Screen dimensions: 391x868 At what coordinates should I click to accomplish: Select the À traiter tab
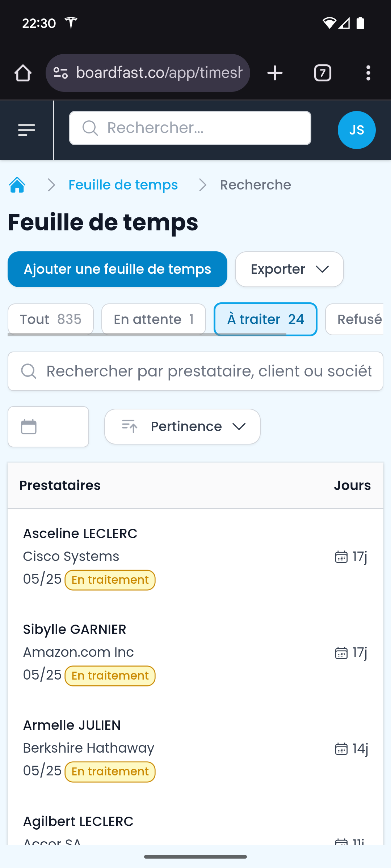265,319
